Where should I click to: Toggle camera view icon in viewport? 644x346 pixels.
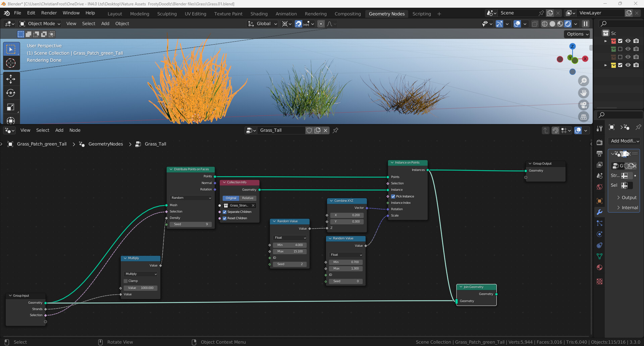tap(584, 105)
